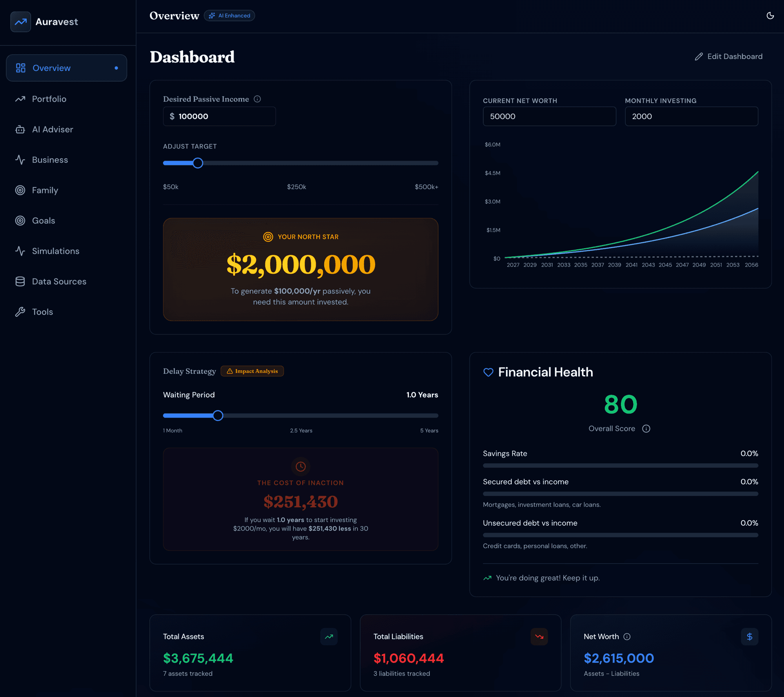Click the '2.5 Years' slider label
784x697 pixels.
(x=301, y=430)
